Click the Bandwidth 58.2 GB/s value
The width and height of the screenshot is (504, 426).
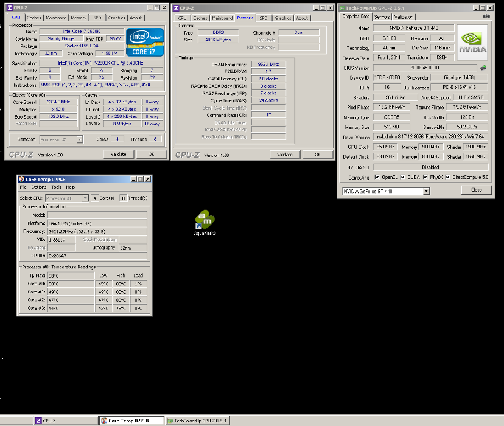click(x=467, y=127)
